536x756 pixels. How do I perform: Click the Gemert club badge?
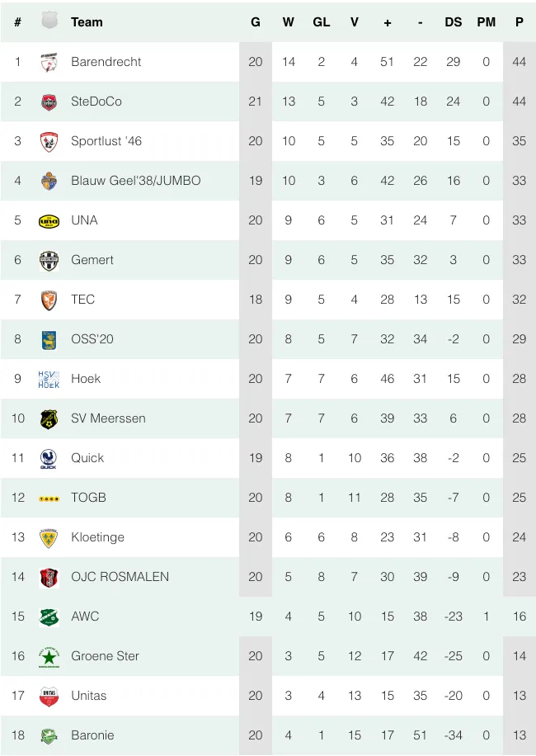tap(49, 260)
